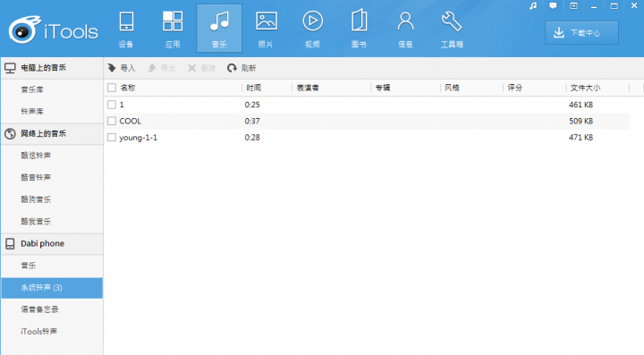Open the 视频 (Video) section

[312, 29]
